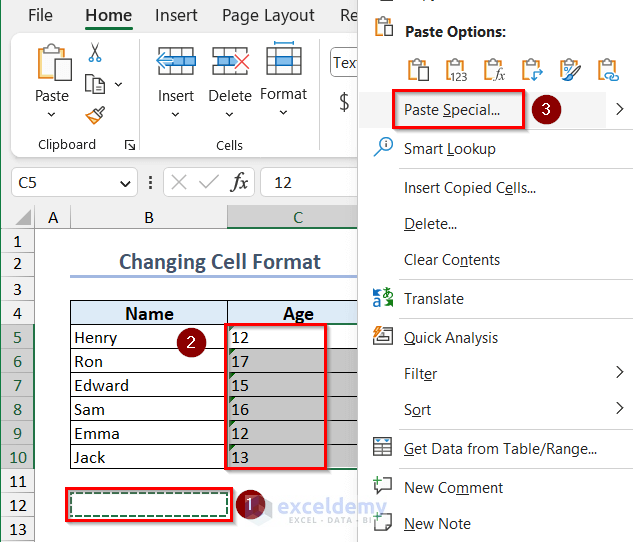Choose the Paste Values (123) option
This screenshot has width=633, height=542.
coord(454,70)
